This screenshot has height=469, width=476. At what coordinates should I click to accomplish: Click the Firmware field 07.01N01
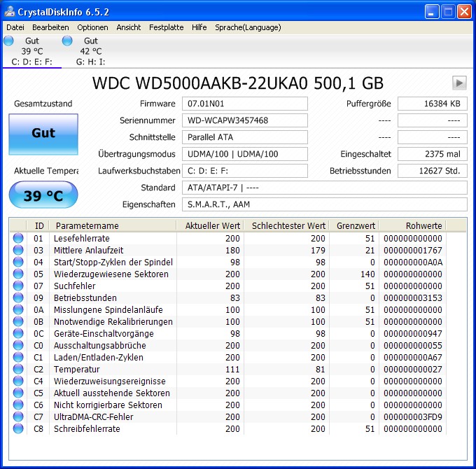point(245,104)
